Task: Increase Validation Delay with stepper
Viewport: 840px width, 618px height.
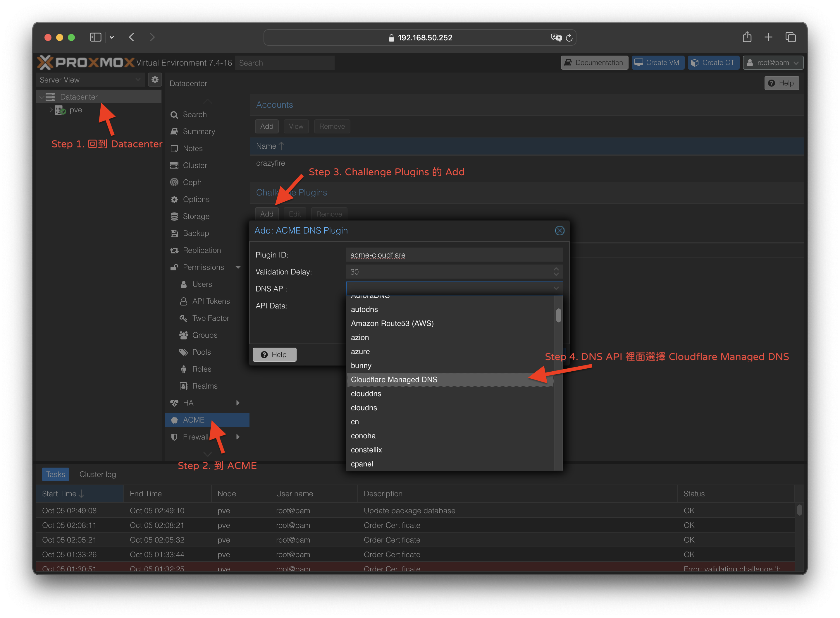Action: pos(556,269)
